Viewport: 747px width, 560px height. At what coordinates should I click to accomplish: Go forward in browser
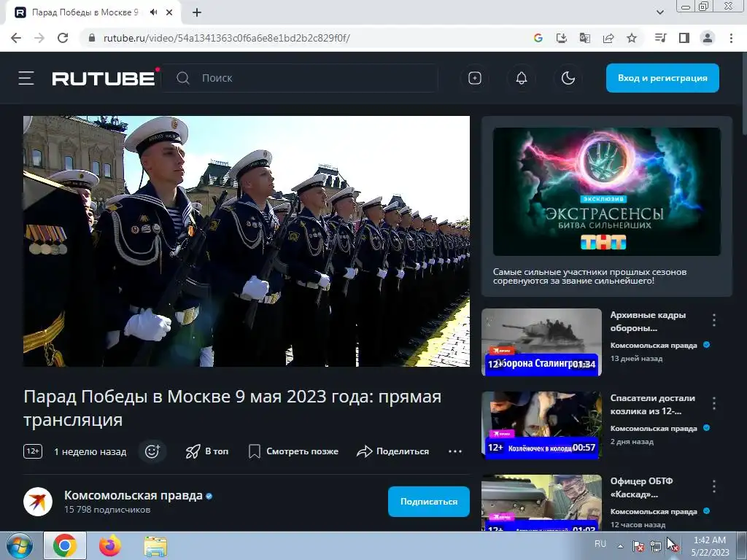[39, 38]
